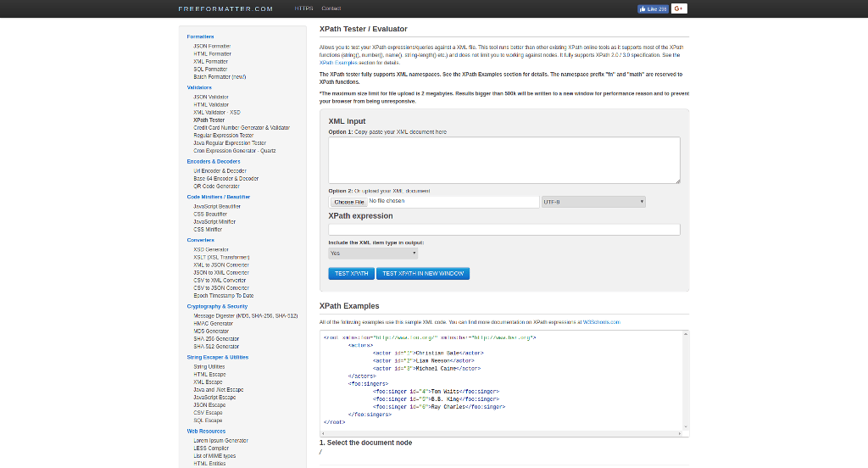The height and width of the screenshot is (468, 868).
Task: Open Java and .Net Escape link
Action: tap(219, 391)
